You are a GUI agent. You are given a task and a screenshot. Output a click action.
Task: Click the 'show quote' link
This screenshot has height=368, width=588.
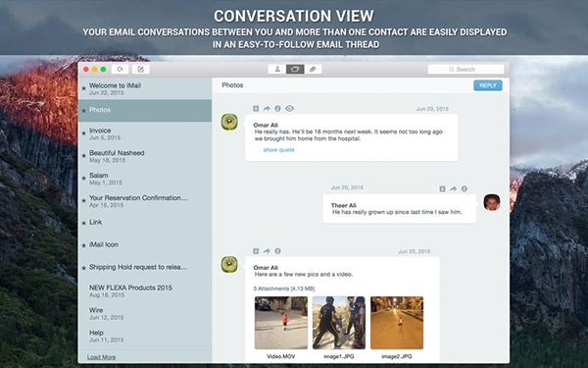coord(278,150)
